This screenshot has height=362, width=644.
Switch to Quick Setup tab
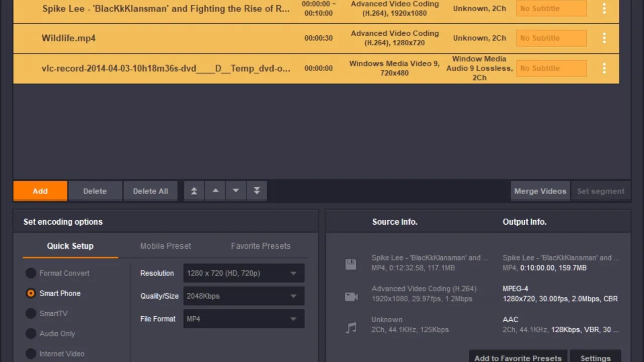(70, 246)
